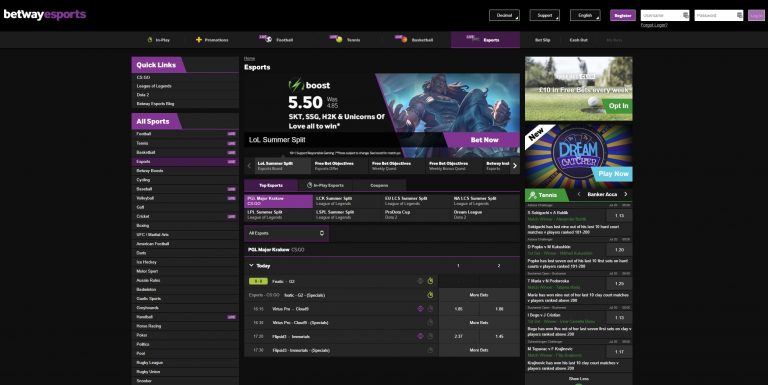This screenshot has height=385, width=768.
Task: Click the Tennis racket icon in Banker Acca panel
Action: point(532,195)
